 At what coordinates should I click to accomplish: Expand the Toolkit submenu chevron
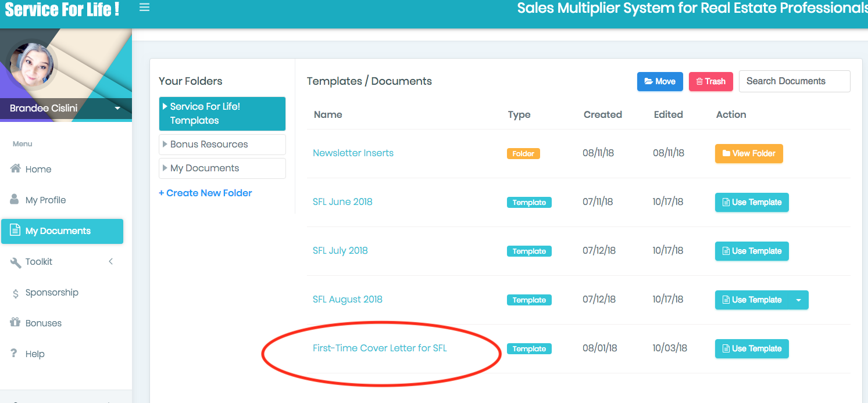coord(111,262)
